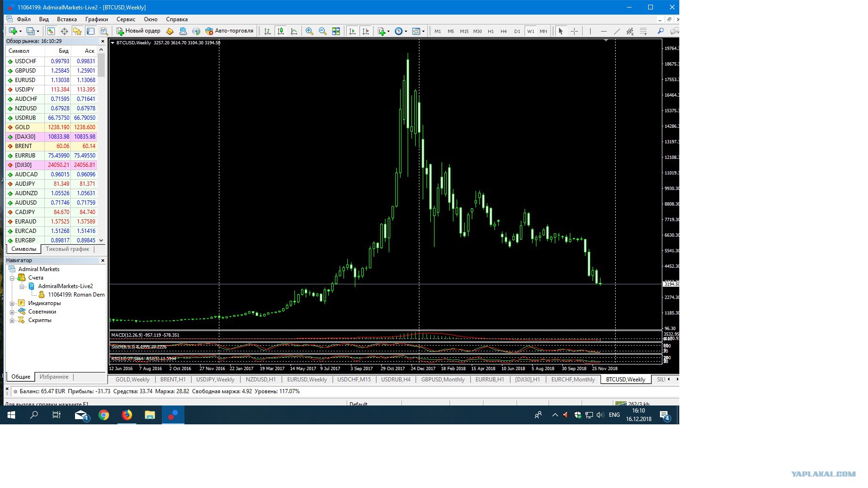This screenshot has width=868, height=488.
Task: Select the arrow cursor tool
Action: (561, 31)
